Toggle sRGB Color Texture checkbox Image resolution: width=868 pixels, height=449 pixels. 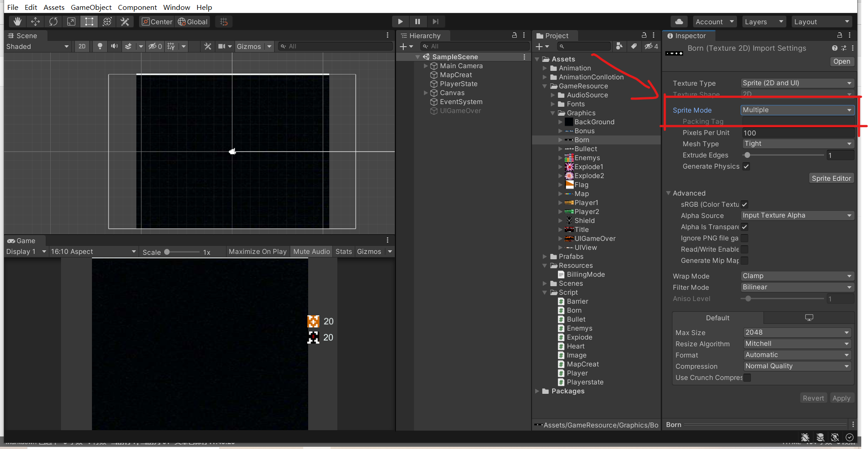(745, 205)
